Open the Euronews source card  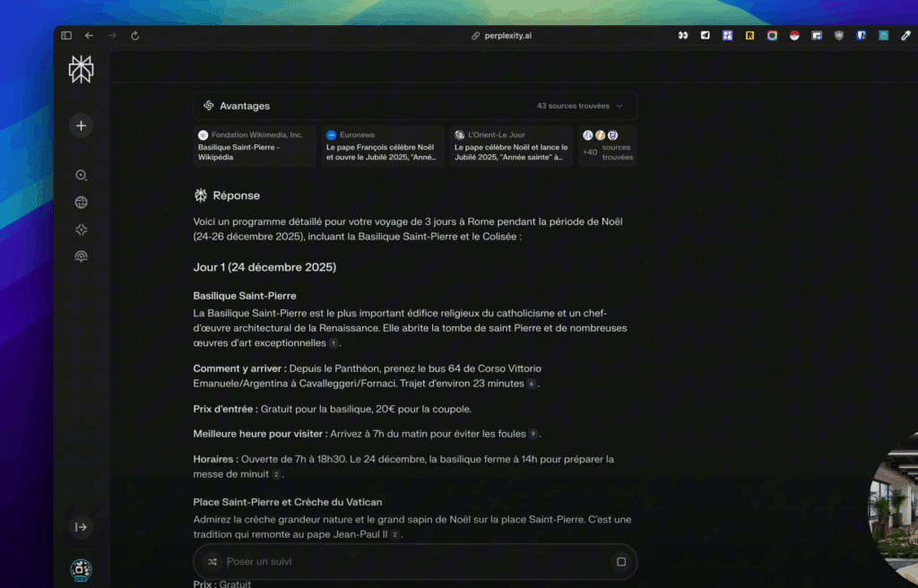[x=383, y=146]
